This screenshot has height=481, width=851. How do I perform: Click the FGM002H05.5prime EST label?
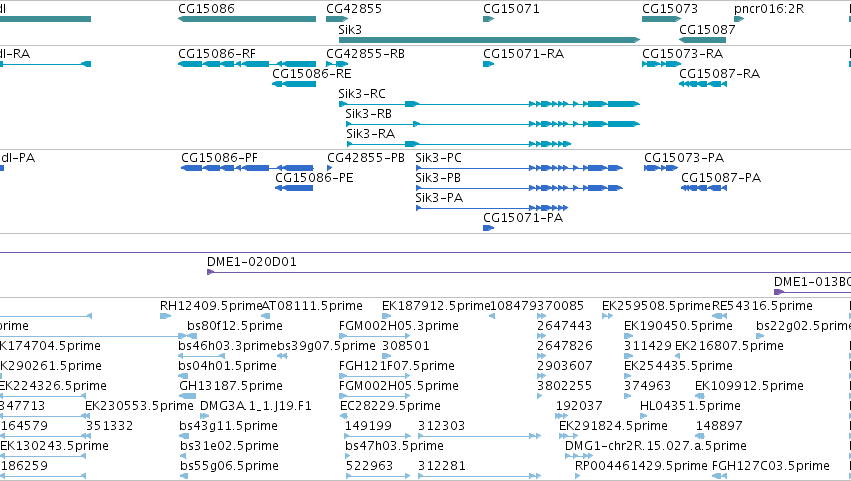(398, 387)
